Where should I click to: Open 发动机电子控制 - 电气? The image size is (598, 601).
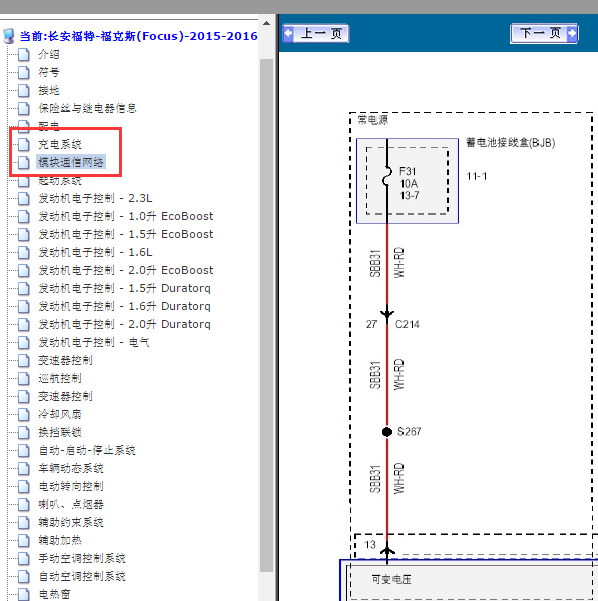tap(94, 343)
